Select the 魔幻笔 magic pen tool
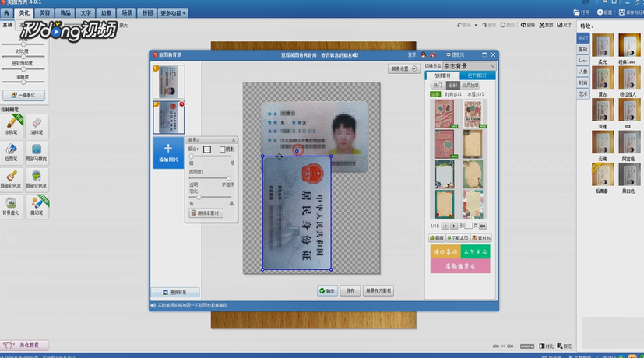Image resolution: width=644 pixels, height=358 pixels. click(x=37, y=206)
